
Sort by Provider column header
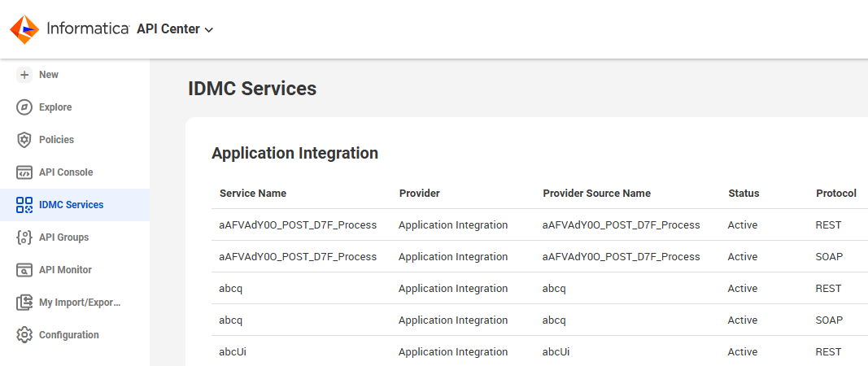(x=419, y=194)
